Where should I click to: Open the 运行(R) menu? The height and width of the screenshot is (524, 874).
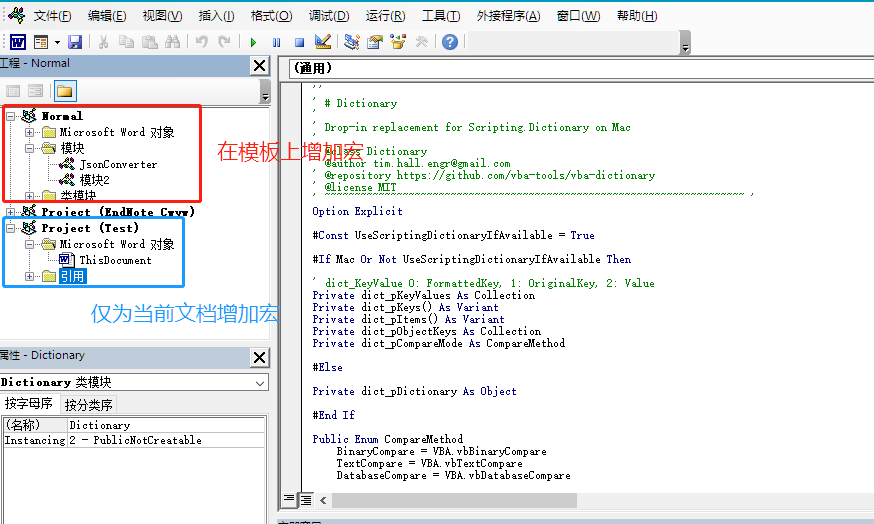coord(385,16)
